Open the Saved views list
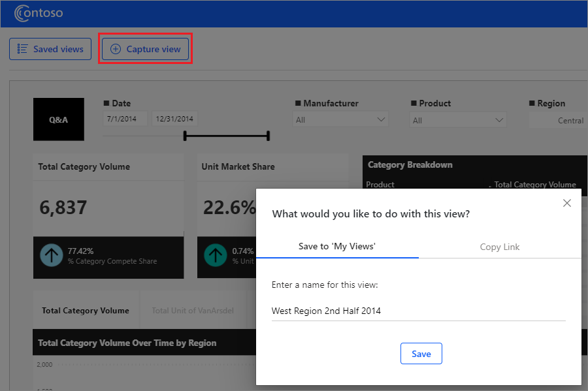588x391 pixels. click(x=50, y=49)
